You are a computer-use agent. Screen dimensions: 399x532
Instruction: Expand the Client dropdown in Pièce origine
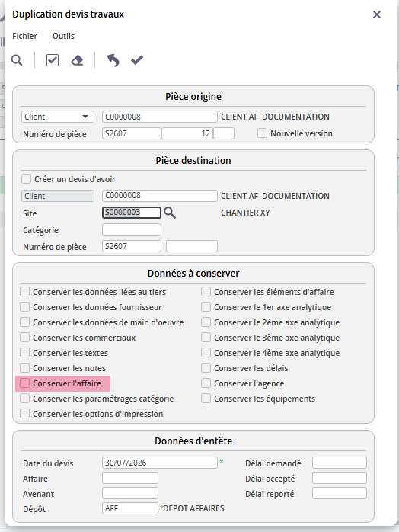click(x=58, y=117)
